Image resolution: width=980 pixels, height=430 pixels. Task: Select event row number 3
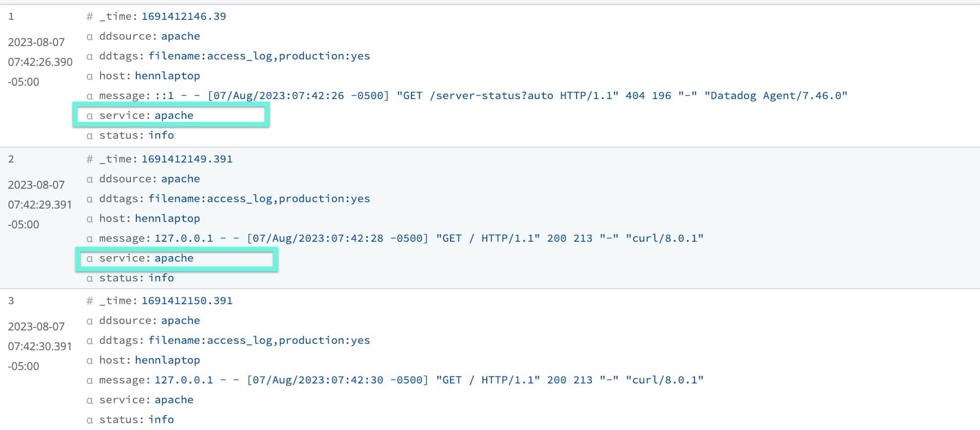[11, 301]
